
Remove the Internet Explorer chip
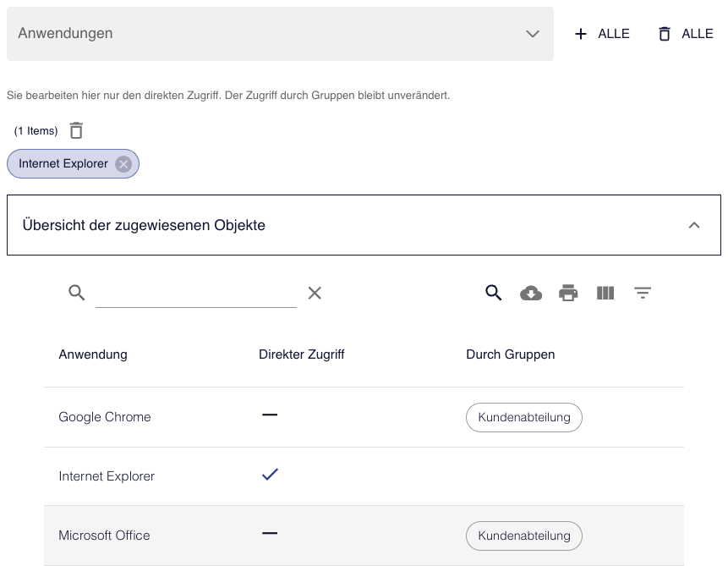[x=123, y=164]
